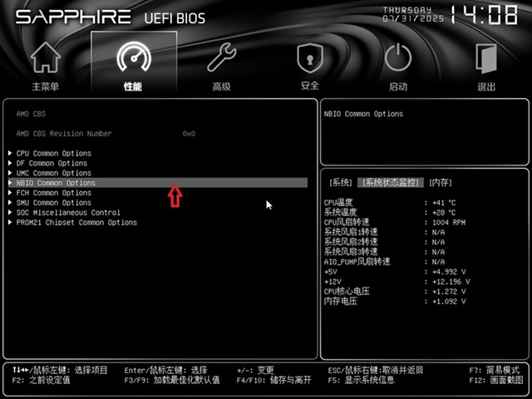
Task: Click the NBIO Common Options help description
Action: pyautogui.click(x=363, y=114)
